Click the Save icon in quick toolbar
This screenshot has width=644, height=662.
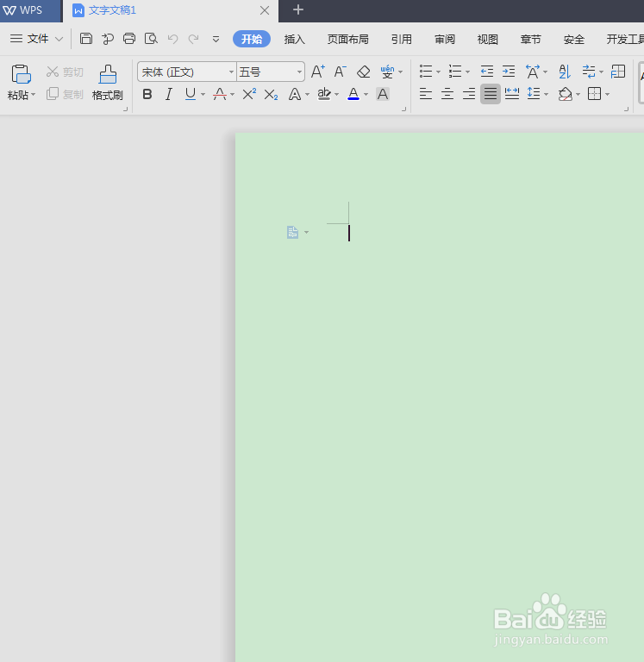coord(86,39)
